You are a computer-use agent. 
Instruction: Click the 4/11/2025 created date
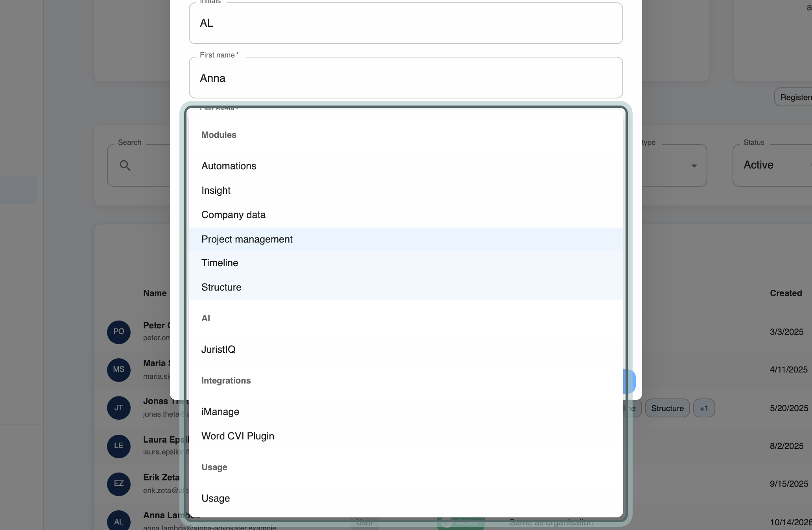(789, 370)
